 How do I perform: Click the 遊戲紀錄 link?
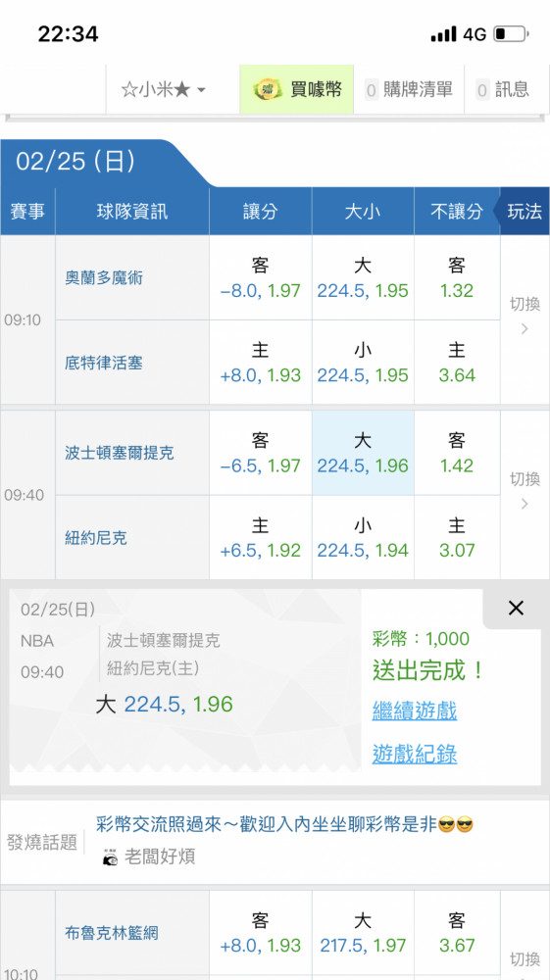click(x=415, y=754)
